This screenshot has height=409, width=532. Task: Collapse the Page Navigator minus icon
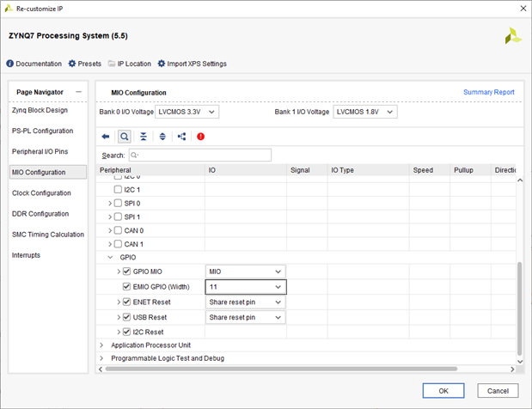[79, 92]
